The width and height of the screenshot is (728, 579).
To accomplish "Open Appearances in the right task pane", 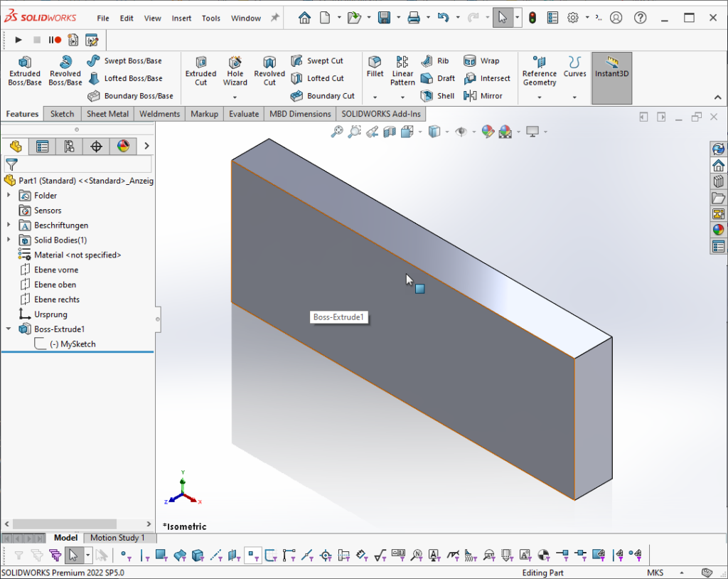I will pos(718,230).
